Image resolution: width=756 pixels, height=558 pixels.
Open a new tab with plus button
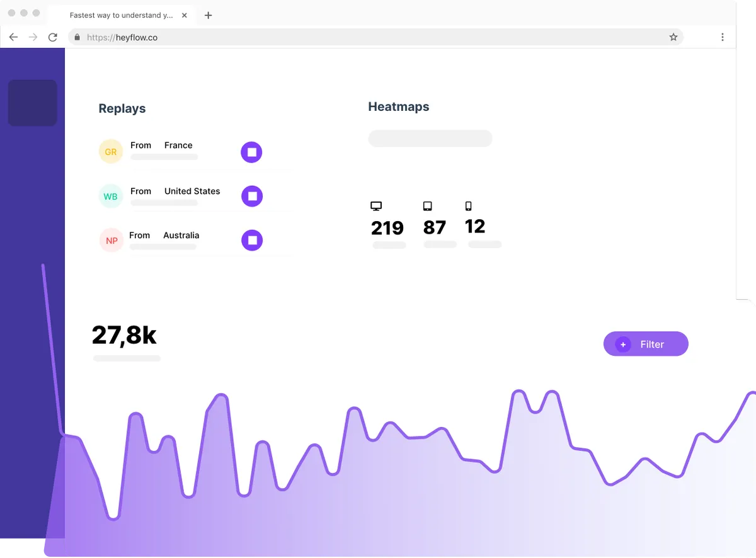point(209,15)
